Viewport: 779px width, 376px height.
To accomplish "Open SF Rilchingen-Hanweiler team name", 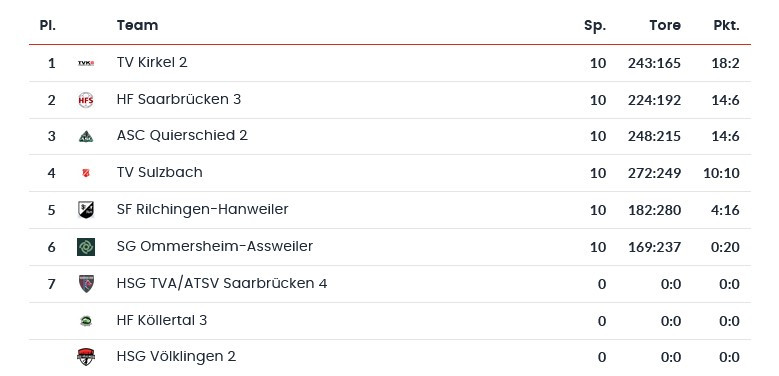I will 202,209.
